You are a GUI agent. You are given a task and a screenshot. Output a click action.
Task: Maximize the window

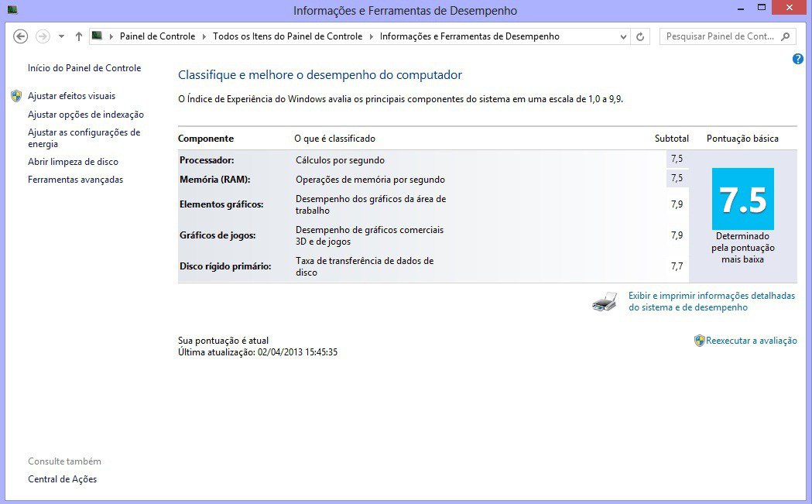pos(761,7)
